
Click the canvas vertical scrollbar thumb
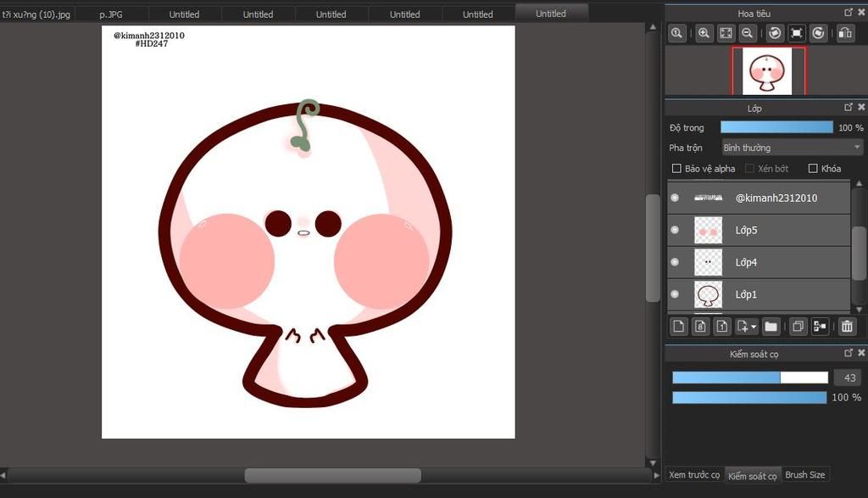tap(654, 248)
